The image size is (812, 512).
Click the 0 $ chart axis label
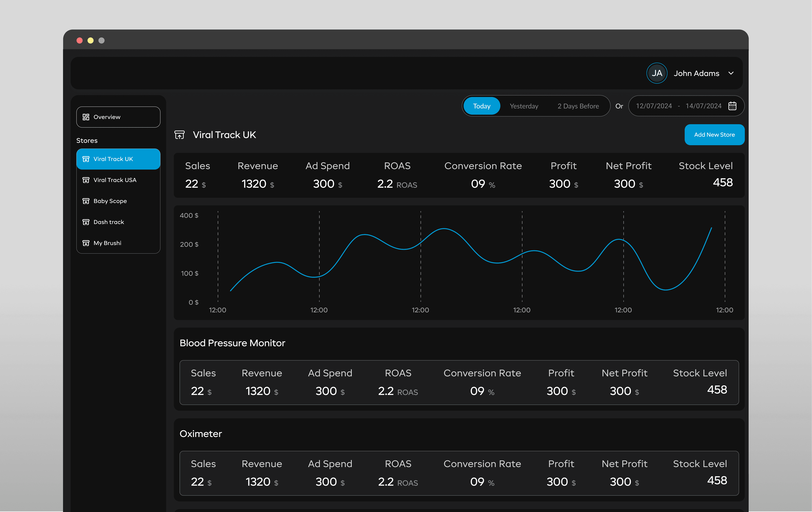(x=193, y=303)
